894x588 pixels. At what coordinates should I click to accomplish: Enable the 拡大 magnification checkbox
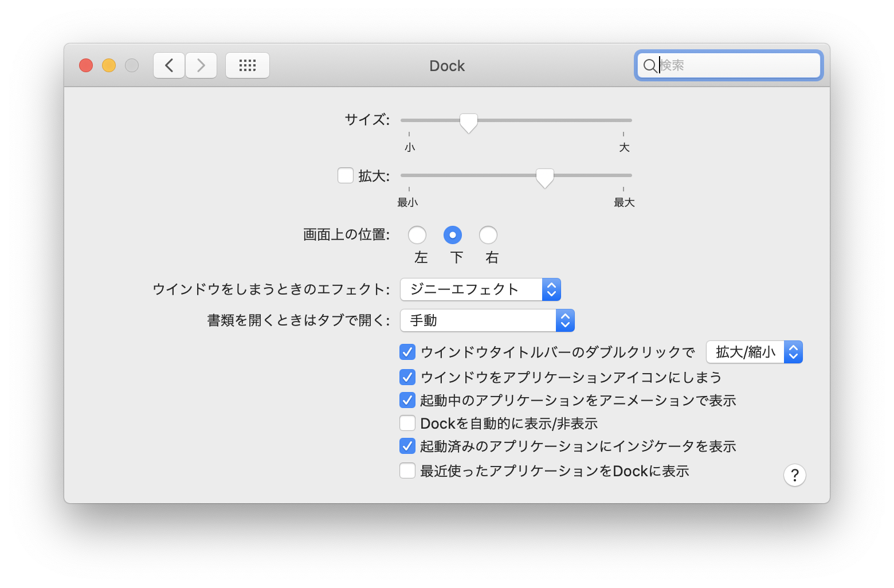click(346, 175)
